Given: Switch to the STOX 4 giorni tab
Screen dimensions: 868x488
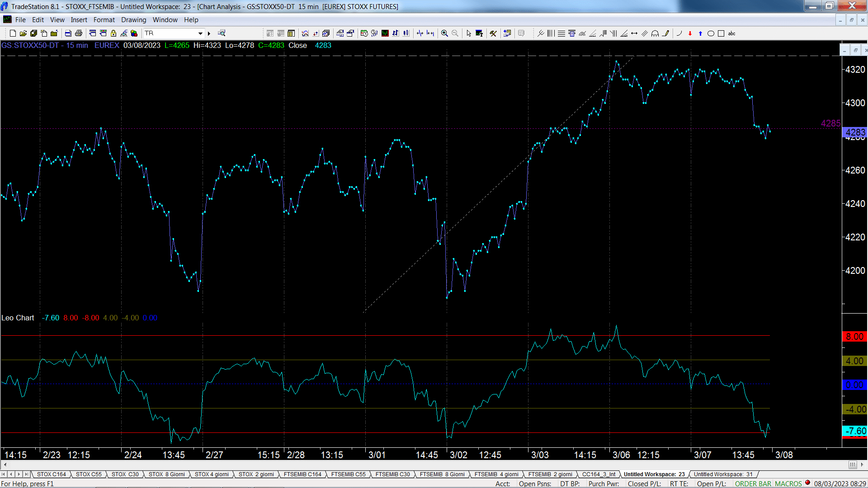Looking at the screenshot, I should (x=212, y=474).
